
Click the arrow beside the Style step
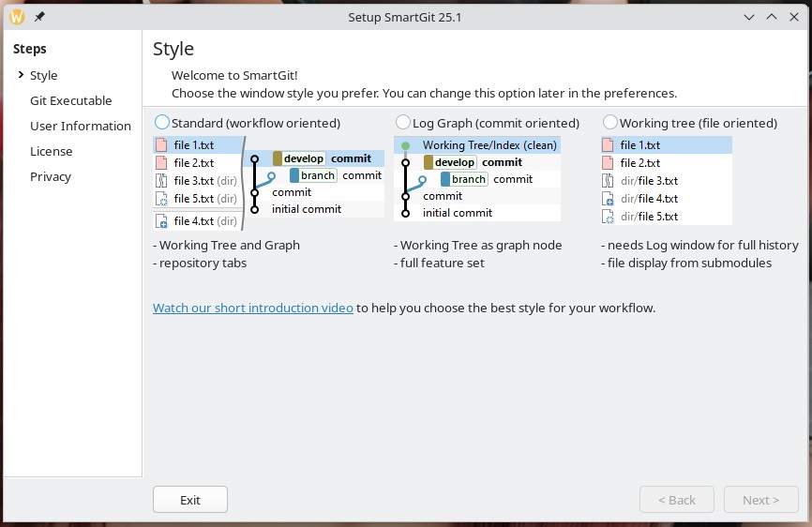pyautogui.click(x=21, y=75)
